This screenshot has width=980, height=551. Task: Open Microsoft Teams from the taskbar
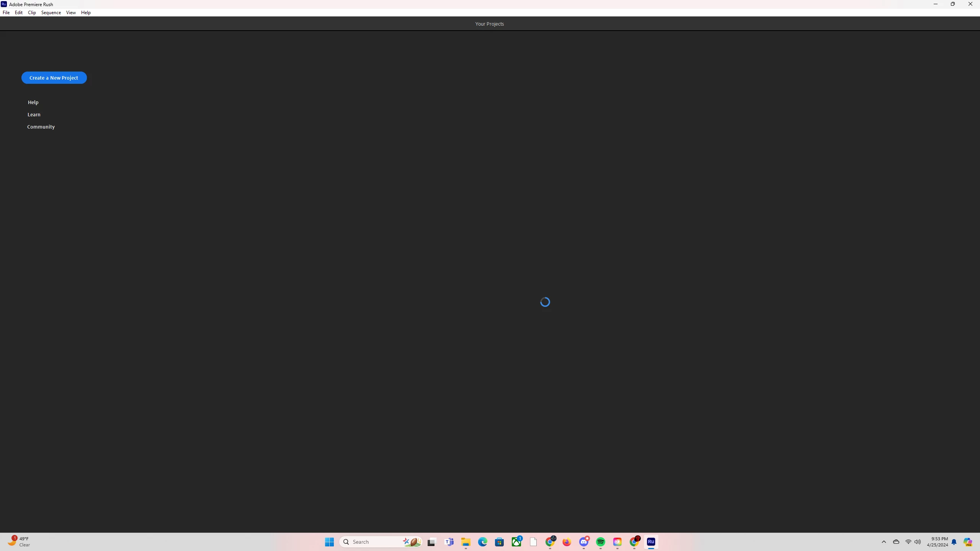(x=449, y=542)
